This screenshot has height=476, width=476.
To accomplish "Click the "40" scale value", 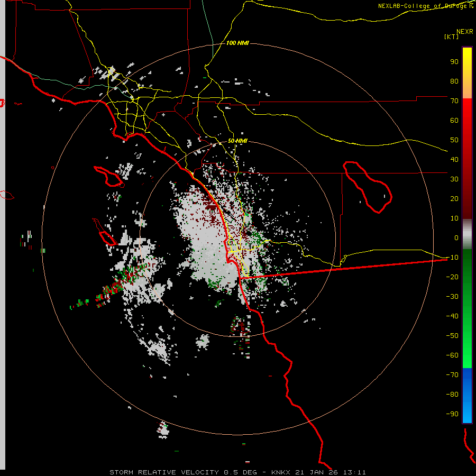I will (x=454, y=159).
